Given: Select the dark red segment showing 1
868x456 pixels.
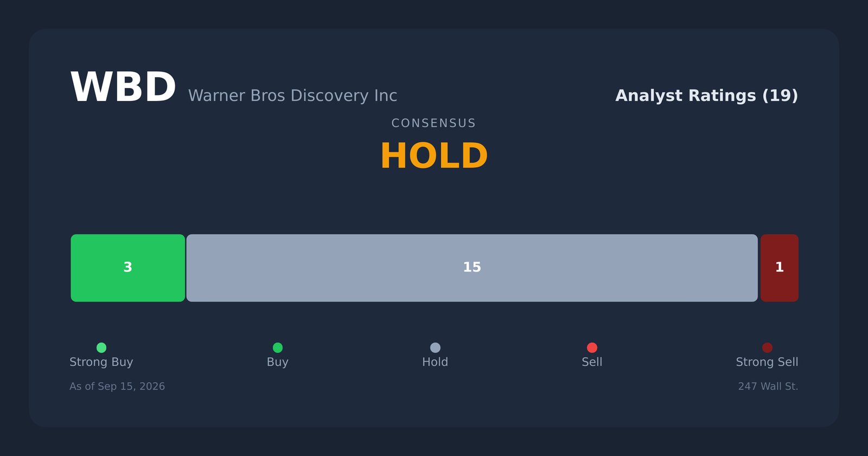Looking at the screenshot, I should pos(780,268).
